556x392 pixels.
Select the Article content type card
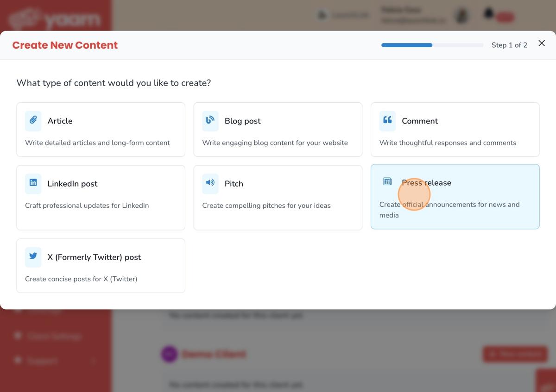[101, 130]
